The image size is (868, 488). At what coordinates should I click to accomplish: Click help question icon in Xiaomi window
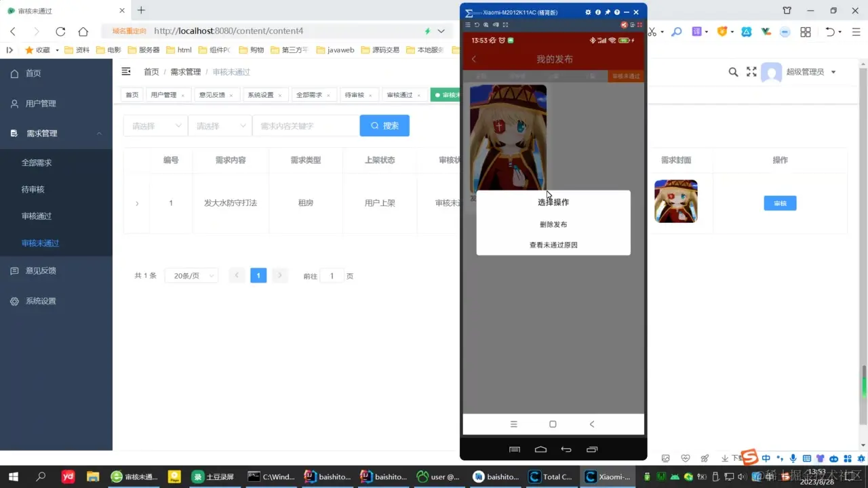click(x=617, y=12)
